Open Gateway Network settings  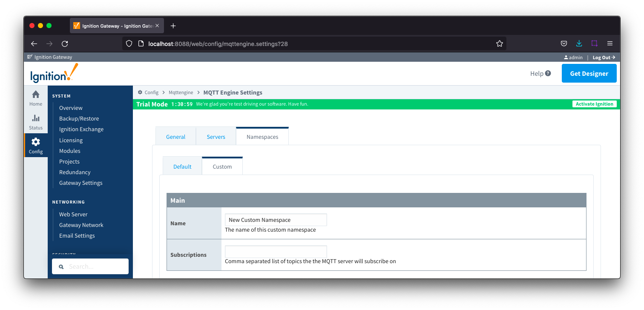[81, 225]
